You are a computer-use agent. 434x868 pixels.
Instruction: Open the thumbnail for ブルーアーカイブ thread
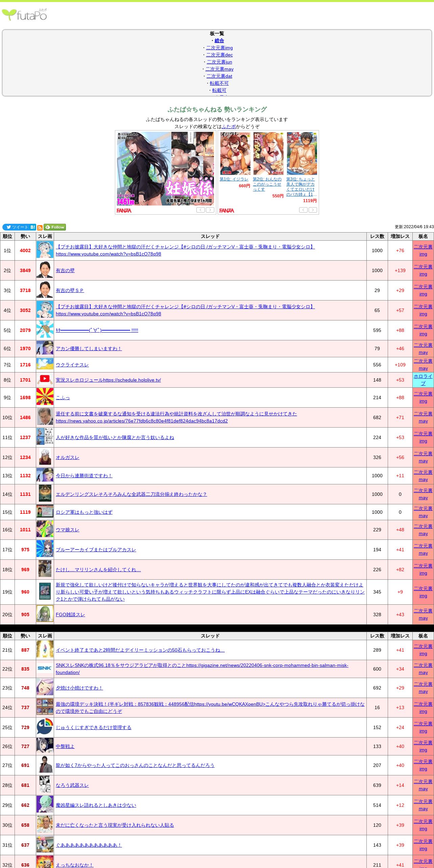[45, 549]
